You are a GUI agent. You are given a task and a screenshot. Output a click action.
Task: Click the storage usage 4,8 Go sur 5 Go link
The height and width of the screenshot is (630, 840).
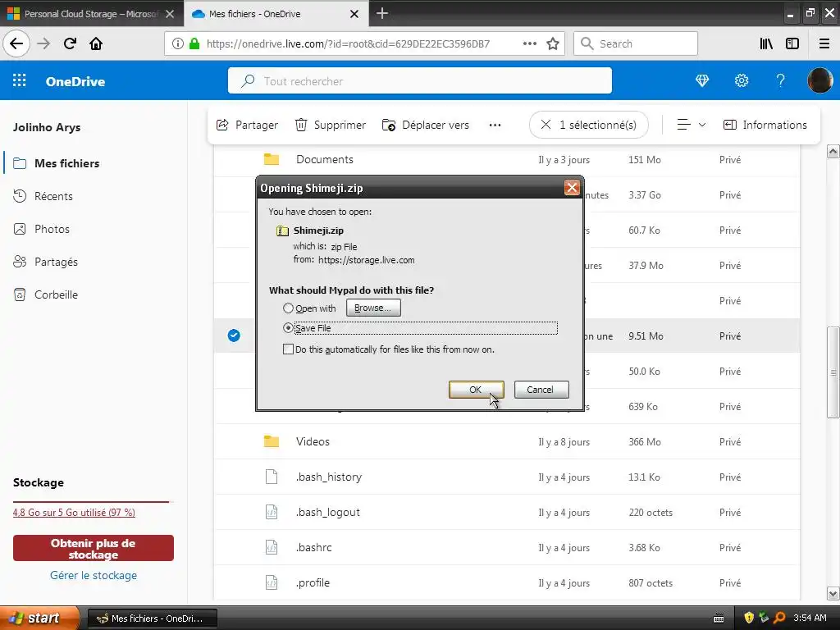(74, 512)
